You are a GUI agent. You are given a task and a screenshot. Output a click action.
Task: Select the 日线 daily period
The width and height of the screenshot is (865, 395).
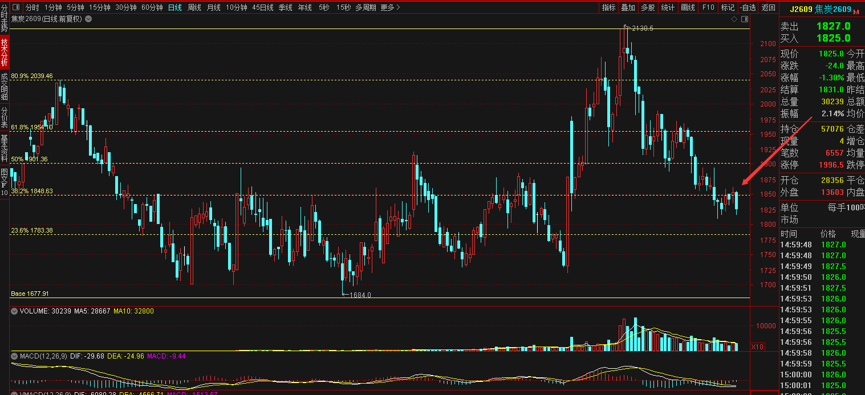pos(175,8)
